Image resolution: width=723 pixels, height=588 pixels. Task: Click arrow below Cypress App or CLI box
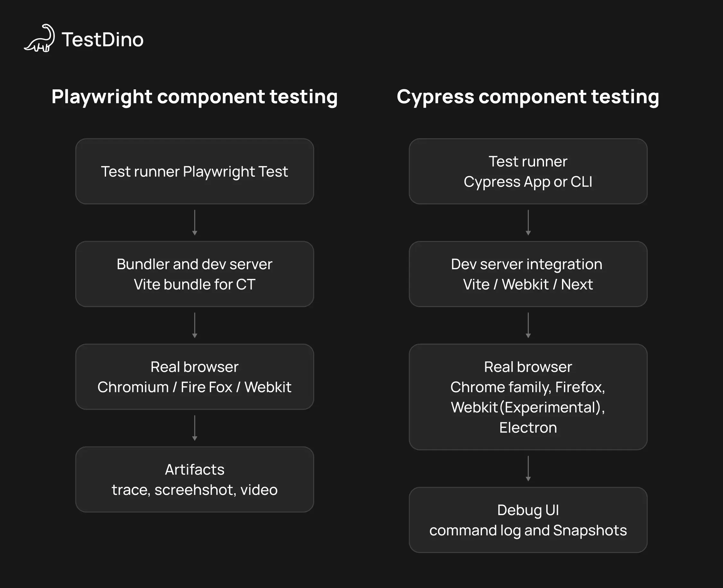coord(528,223)
